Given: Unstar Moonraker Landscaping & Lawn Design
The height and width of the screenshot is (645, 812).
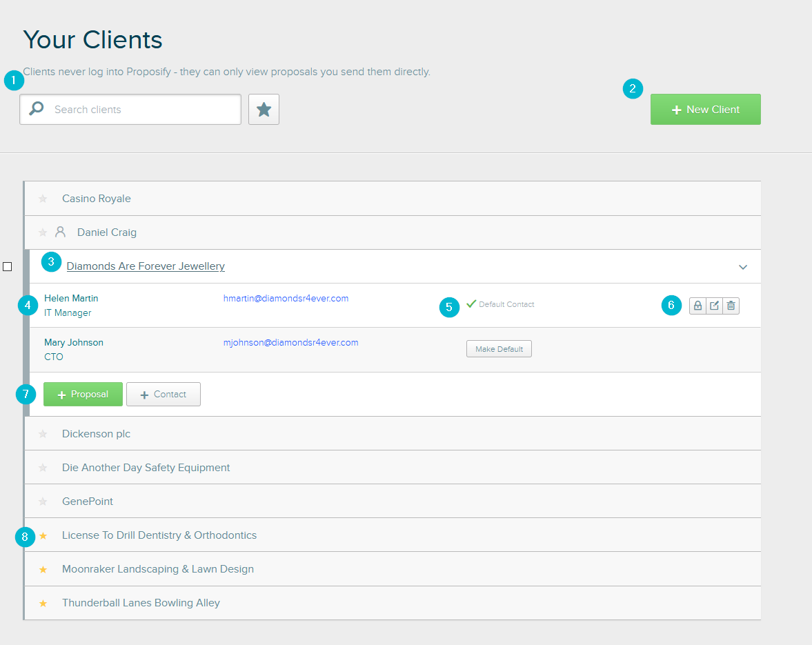Looking at the screenshot, I should 43,569.
